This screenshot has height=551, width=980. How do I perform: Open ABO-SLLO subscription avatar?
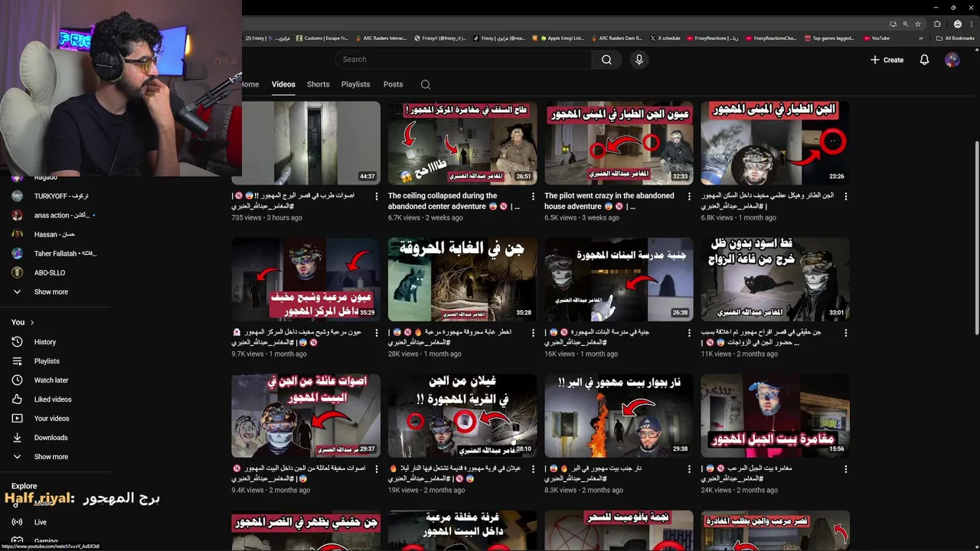[17, 272]
